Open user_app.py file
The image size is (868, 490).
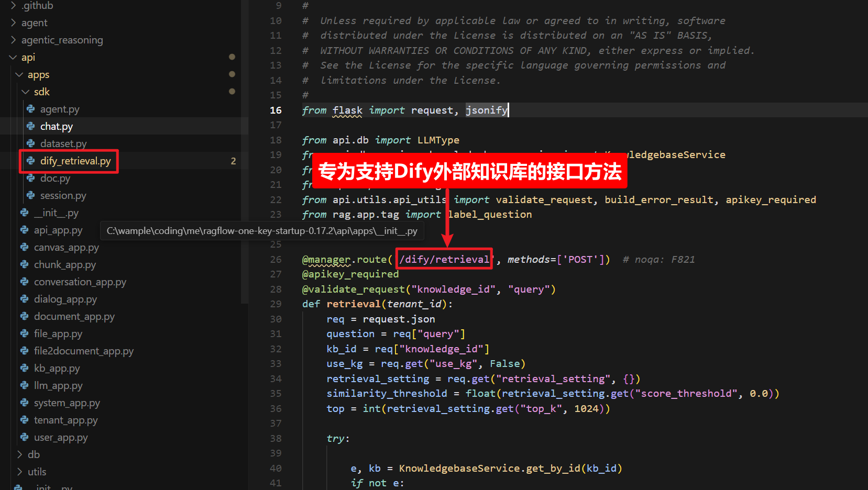pyautogui.click(x=61, y=437)
